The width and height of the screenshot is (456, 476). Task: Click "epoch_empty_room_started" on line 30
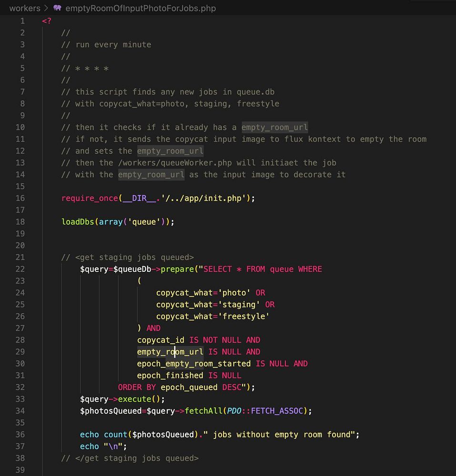point(194,364)
